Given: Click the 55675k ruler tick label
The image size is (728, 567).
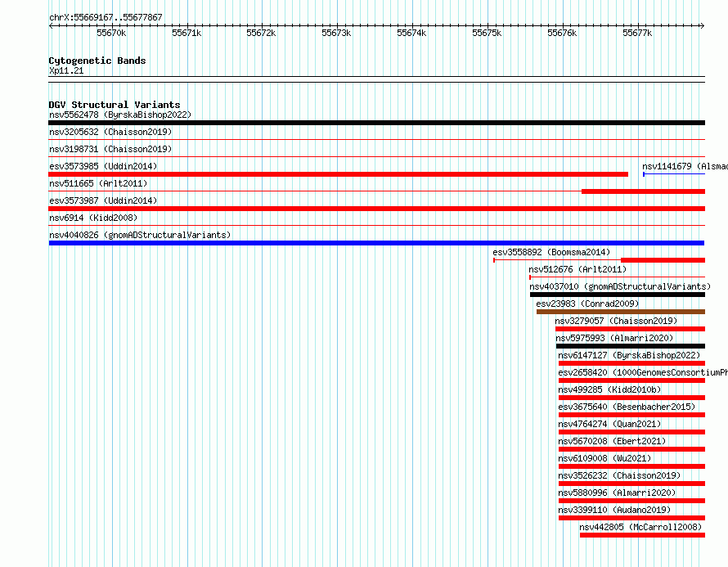Looking at the screenshot, I should click(x=487, y=33).
